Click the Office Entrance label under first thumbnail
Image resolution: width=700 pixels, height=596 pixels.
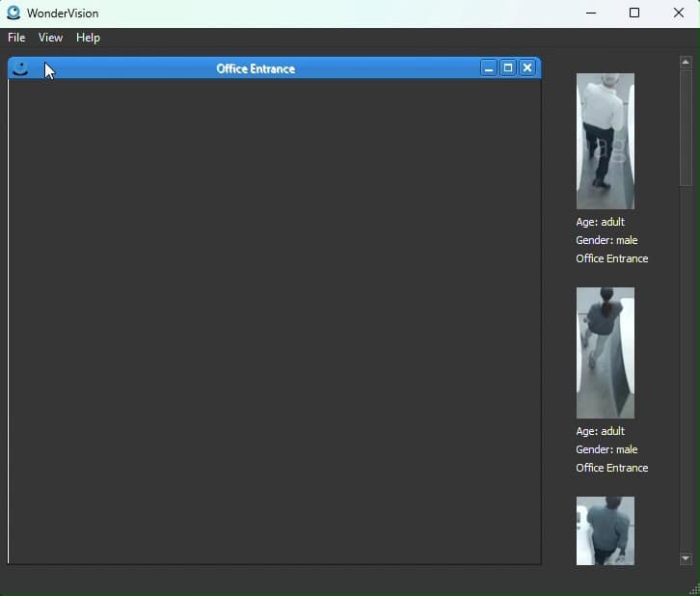point(611,258)
